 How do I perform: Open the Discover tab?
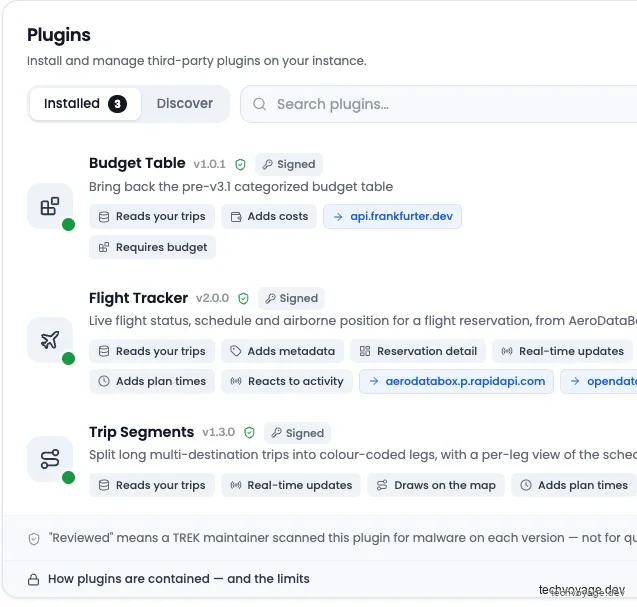[184, 104]
